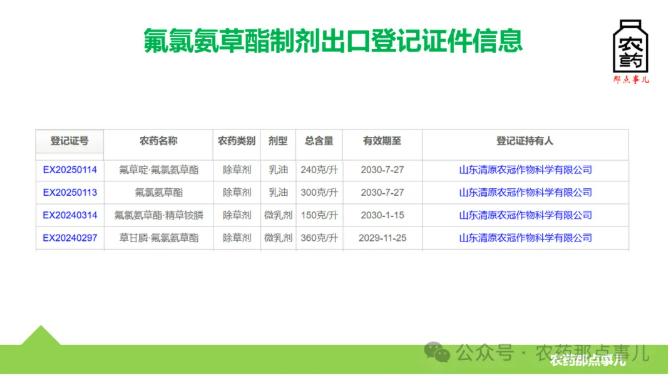Viewport: 668px width, 376px height.
Task: Open 山东清原农冠 holder link in EX20250114 row
Action: (525, 170)
